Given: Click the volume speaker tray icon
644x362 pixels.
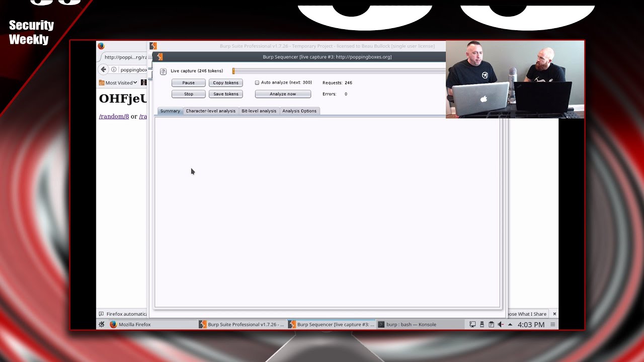Looking at the screenshot, I should 501,324.
